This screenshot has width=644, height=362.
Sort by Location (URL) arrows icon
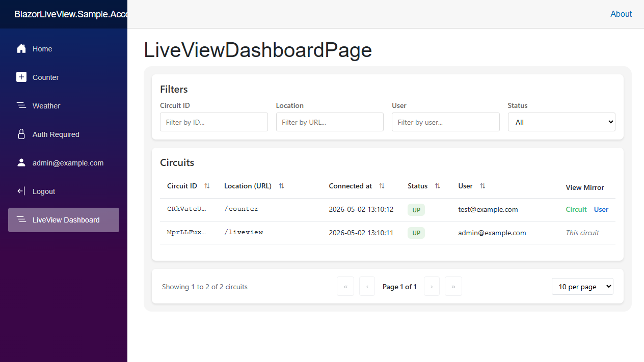coord(281,186)
